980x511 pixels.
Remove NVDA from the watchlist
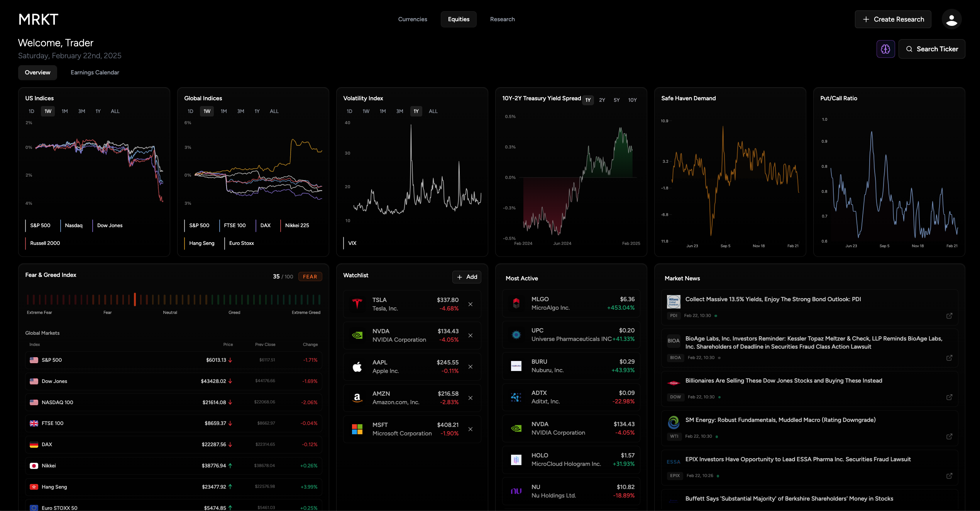(x=470, y=336)
